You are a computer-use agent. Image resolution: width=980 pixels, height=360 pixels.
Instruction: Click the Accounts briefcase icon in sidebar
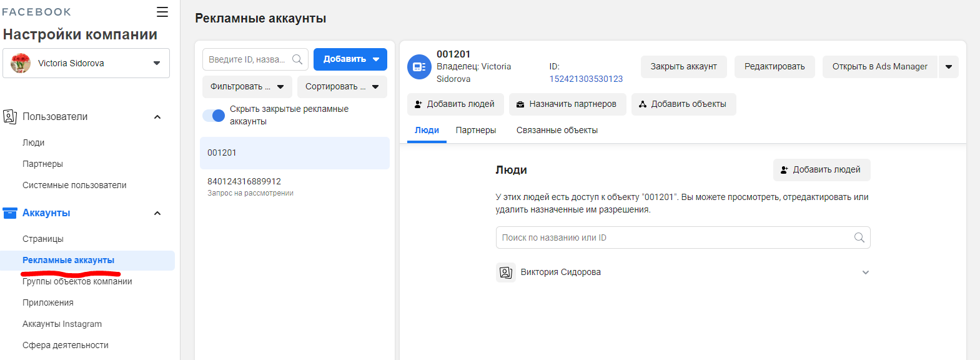10,213
